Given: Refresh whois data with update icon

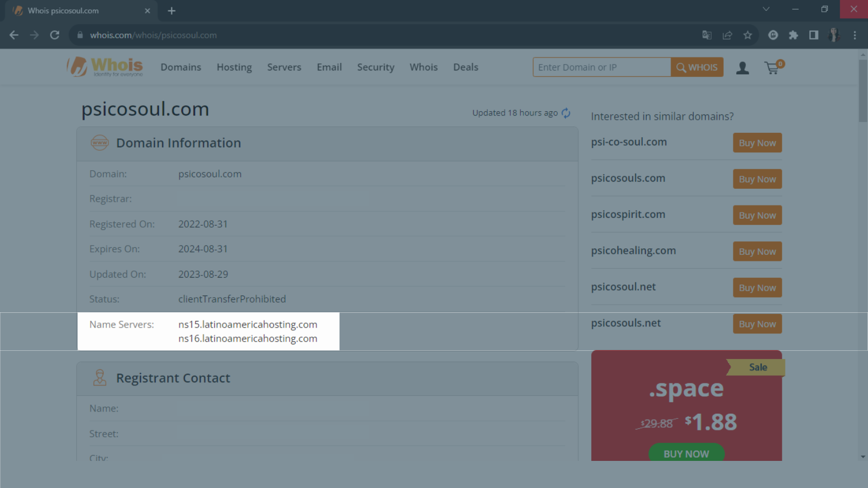Looking at the screenshot, I should (566, 113).
